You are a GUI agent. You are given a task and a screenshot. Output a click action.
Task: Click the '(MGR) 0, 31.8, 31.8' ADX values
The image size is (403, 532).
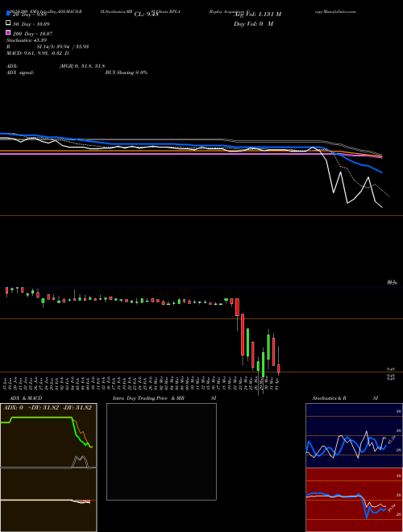coord(82,66)
